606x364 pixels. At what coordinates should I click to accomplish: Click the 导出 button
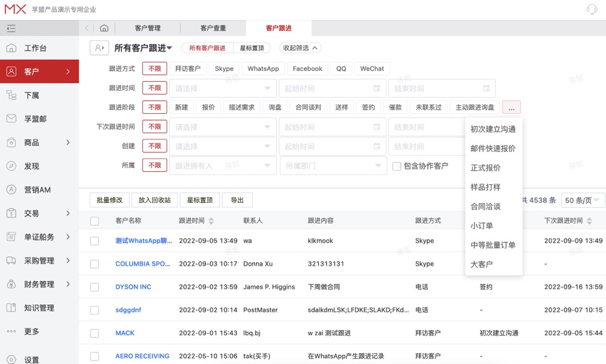pos(237,200)
